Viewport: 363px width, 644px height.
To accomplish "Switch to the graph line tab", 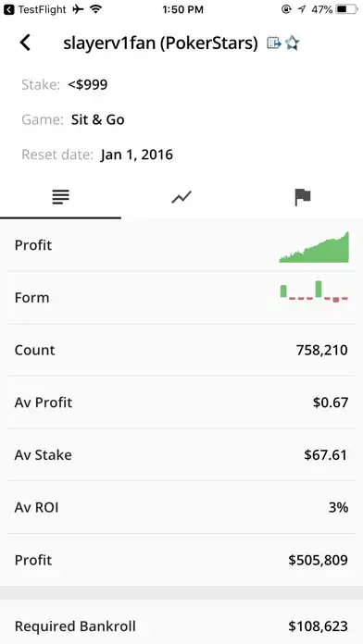I will tap(181, 198).
